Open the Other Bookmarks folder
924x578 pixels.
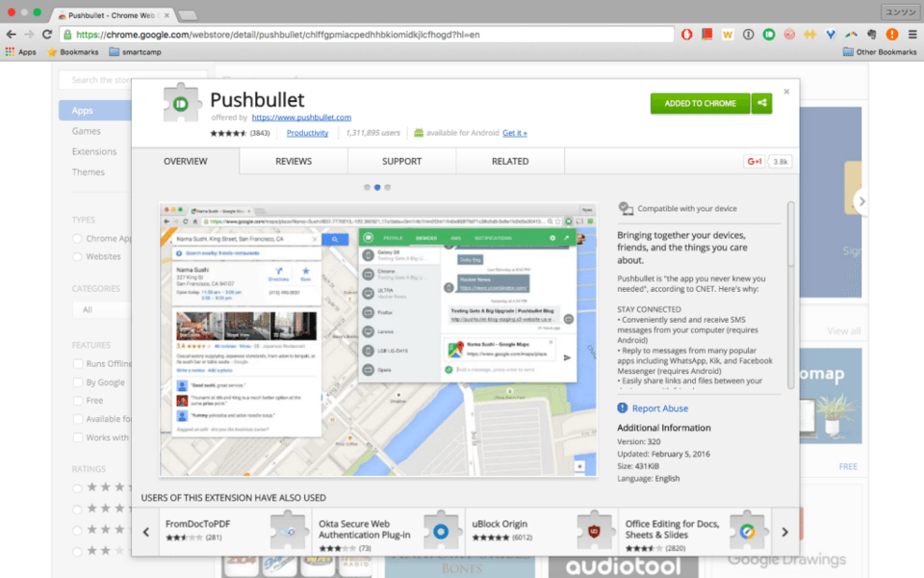880,52
